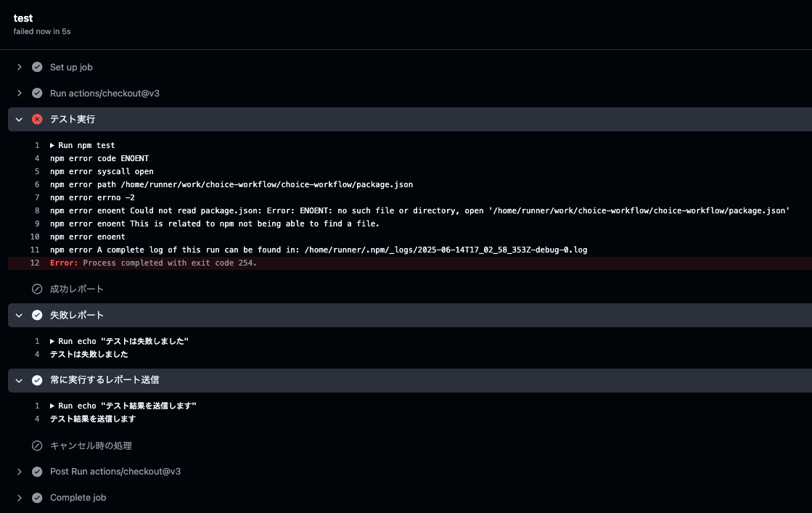The width and height of the screenshot is (812, 513).
Task: Click the checkmark icon for 常に実行するレポート送信
Action: pyautogui.click(x=37, y=380)
